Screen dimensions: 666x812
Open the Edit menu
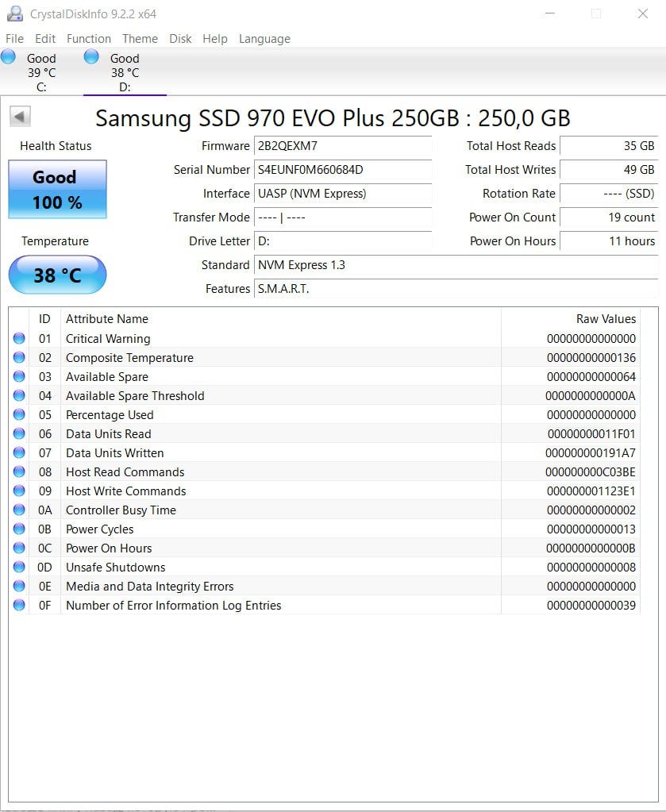click(45, 39)
